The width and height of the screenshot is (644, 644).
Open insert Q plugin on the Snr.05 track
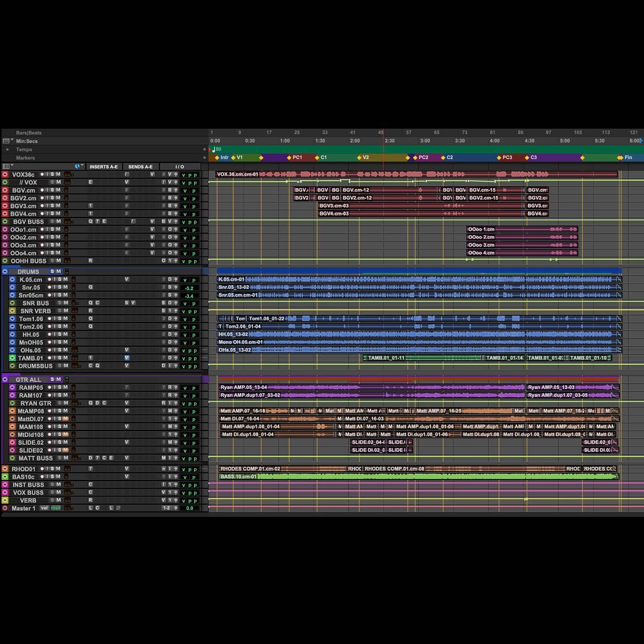coord(90,287)
